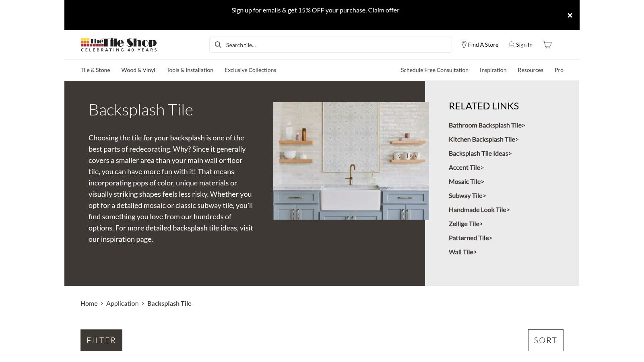This screenshot has width=644, height=362.
Task: Open the Sort options
Action: pyautogui.click(x=545, y=340)
